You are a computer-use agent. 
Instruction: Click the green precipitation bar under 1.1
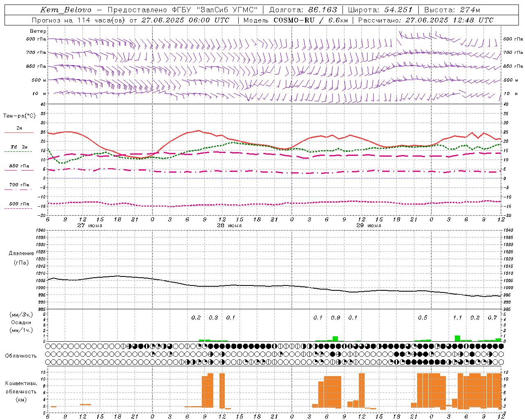[x=457, y=338]
